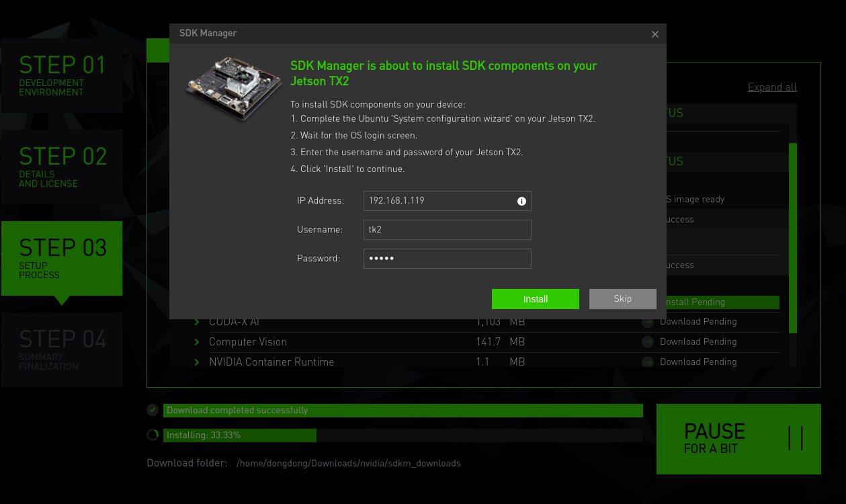The height and width of the screenshot is (504, 846).
Task: Open STEP 04 Summary Finalization
Action: tap(62, 349)
